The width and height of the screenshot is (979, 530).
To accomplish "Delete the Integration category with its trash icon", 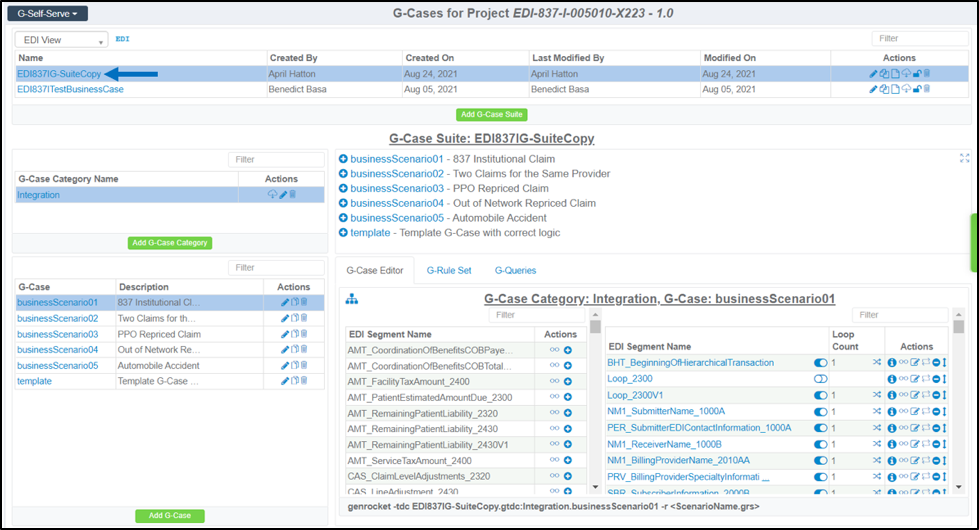I will [292, 195].
